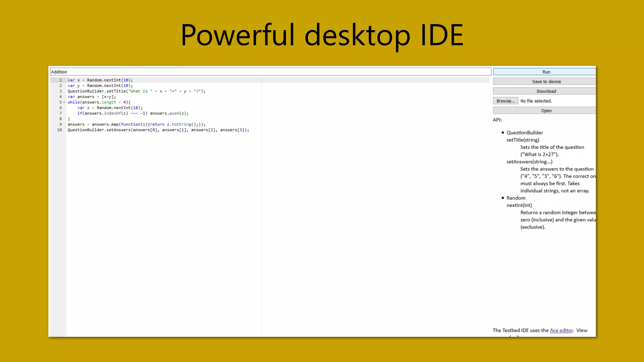Click code line 1 'var x = Random.nextInt(10);'

100,80
